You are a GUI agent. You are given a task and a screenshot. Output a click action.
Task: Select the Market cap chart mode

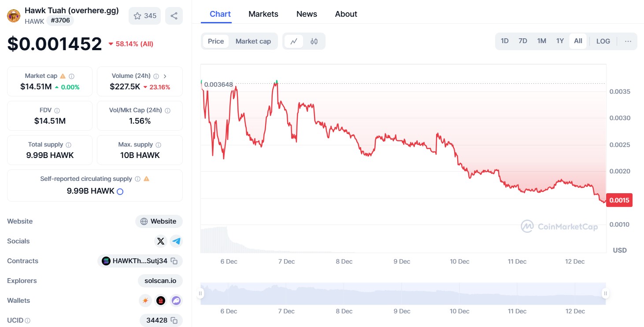(x=253, y=41)
